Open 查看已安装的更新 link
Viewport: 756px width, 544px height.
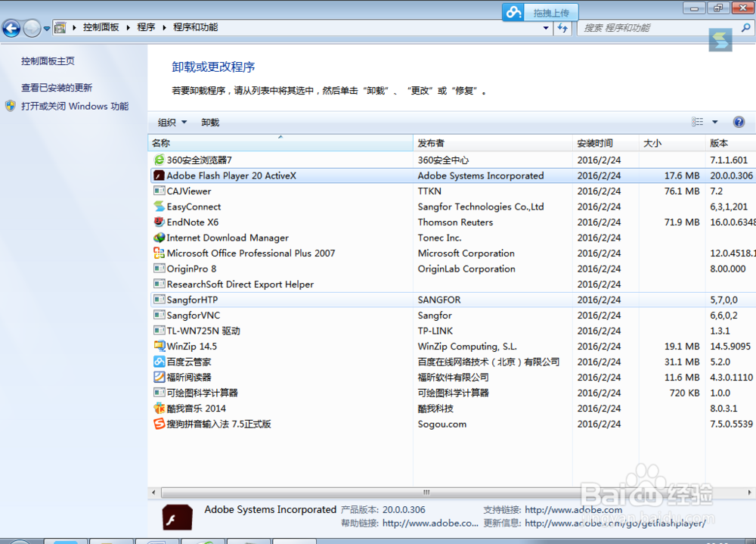point(57,87)
